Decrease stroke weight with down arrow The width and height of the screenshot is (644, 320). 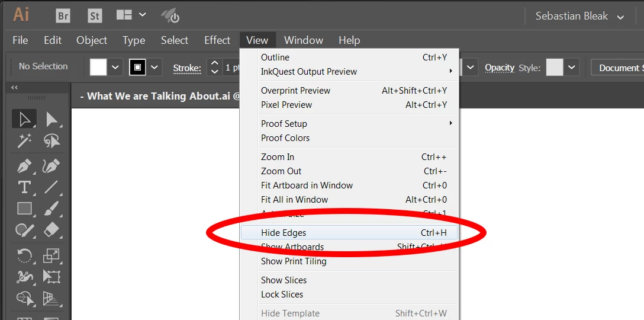[214, 72]
